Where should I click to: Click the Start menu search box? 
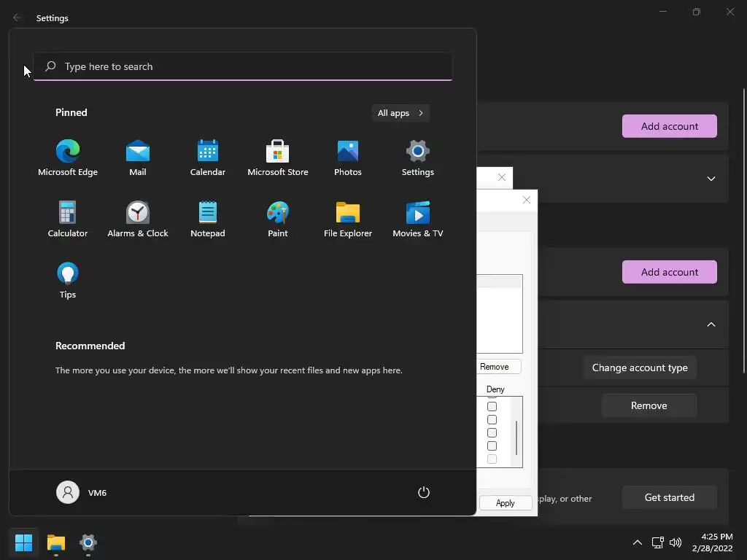243,66
